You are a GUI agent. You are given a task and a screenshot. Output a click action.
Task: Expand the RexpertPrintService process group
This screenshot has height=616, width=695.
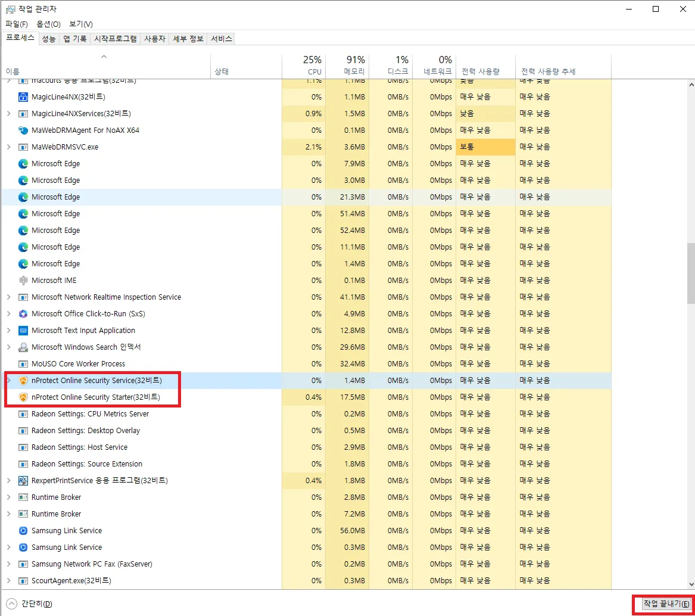(x=8, y=481)
